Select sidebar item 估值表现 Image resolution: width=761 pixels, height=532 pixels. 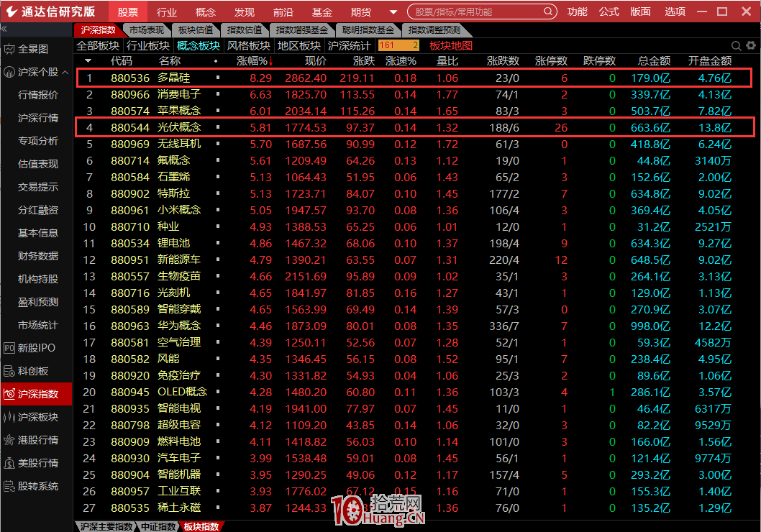pos(38,164)
